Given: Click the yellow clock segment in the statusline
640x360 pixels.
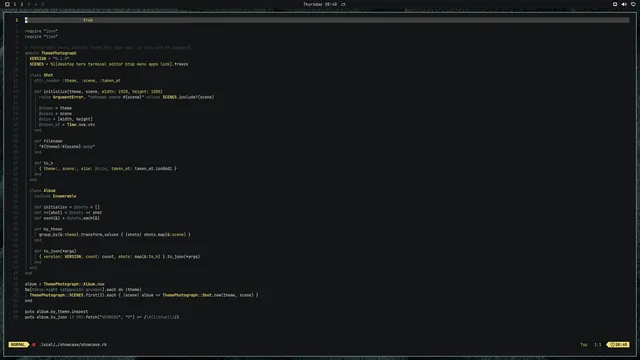Looking at the screenshot, I should pos(618,344).
